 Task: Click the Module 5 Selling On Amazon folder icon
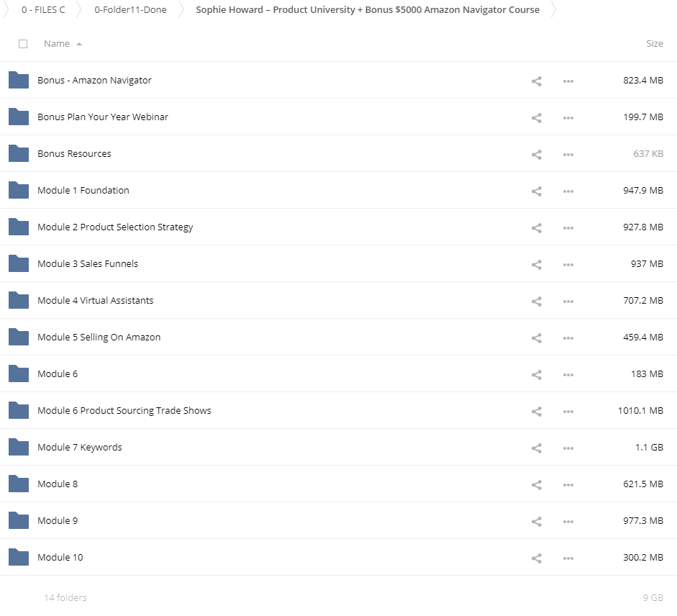[19, 337]
